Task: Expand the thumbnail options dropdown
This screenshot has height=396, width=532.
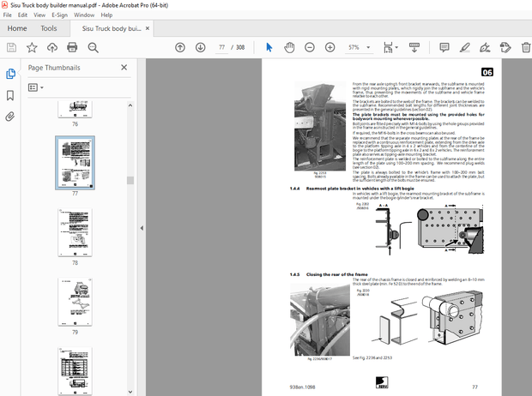Action: click(x=36, y=87)
